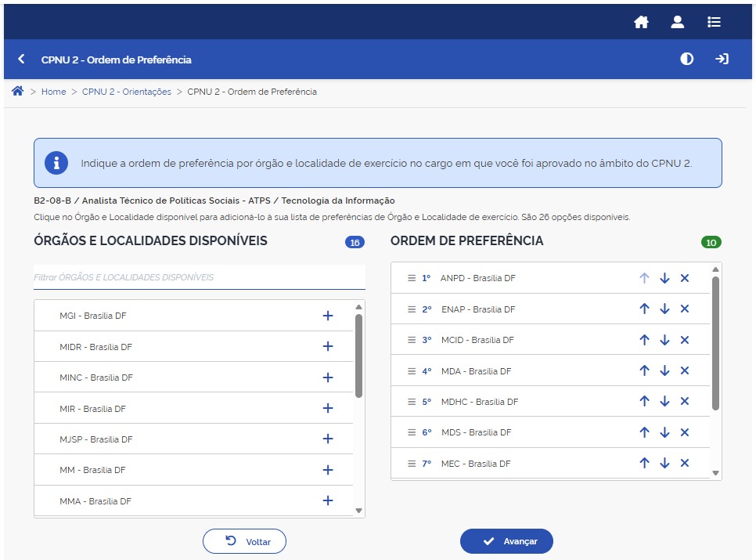This screenshot has width=756, height=560.
Task: Move MCID - Brasília DF up
Action: pyautogui.click(x=644, y=340)
